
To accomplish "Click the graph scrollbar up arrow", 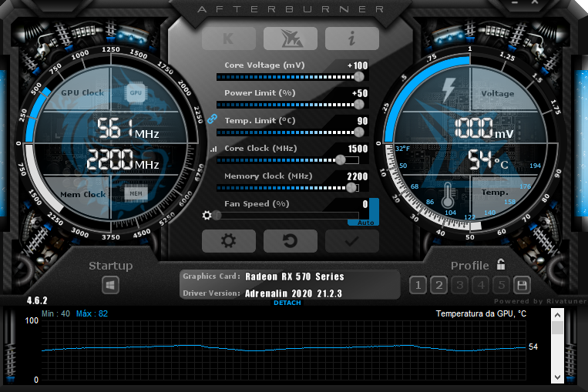I will [x=557, y=315].
